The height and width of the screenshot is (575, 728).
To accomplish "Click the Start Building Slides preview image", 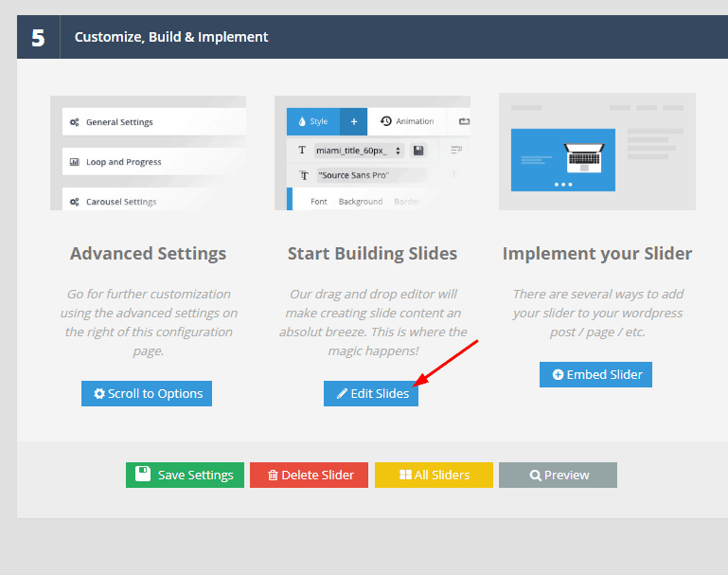I will coord(372,153).
